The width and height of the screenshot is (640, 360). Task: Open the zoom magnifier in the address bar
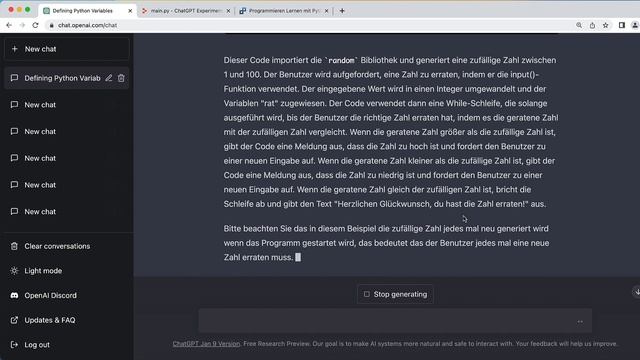coord(579,25)
